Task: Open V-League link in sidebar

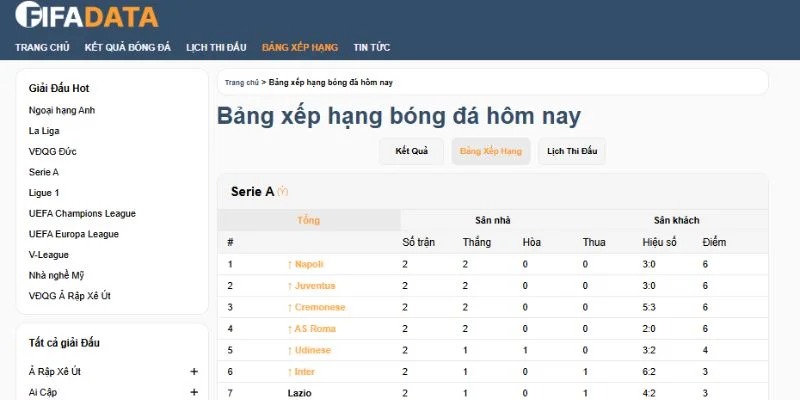Action: pos(48,255)
